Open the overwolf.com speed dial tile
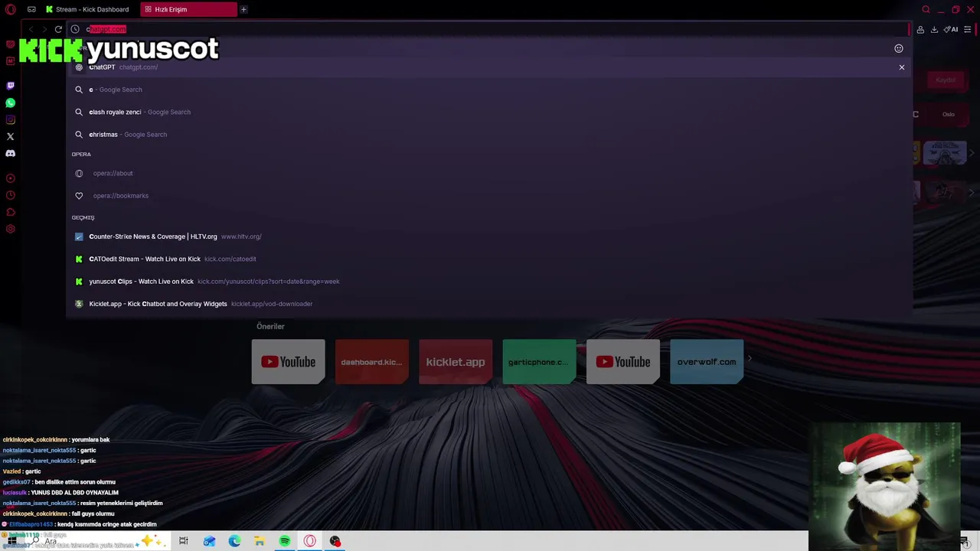This screenshot has height=551, width=980. pyautogui.click(x=707, y=362)
